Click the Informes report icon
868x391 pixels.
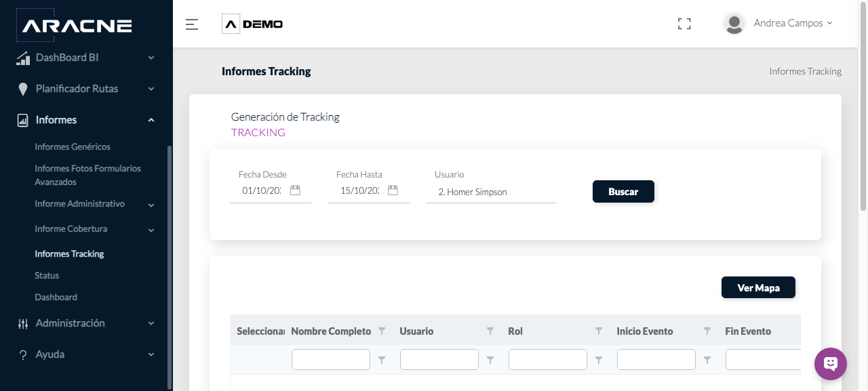click(x=23, y=121)
